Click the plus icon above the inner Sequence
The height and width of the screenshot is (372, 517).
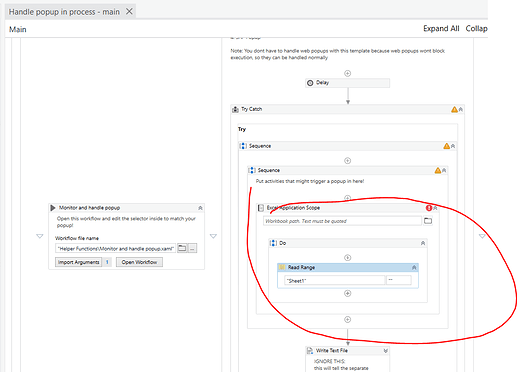(347, 161)
